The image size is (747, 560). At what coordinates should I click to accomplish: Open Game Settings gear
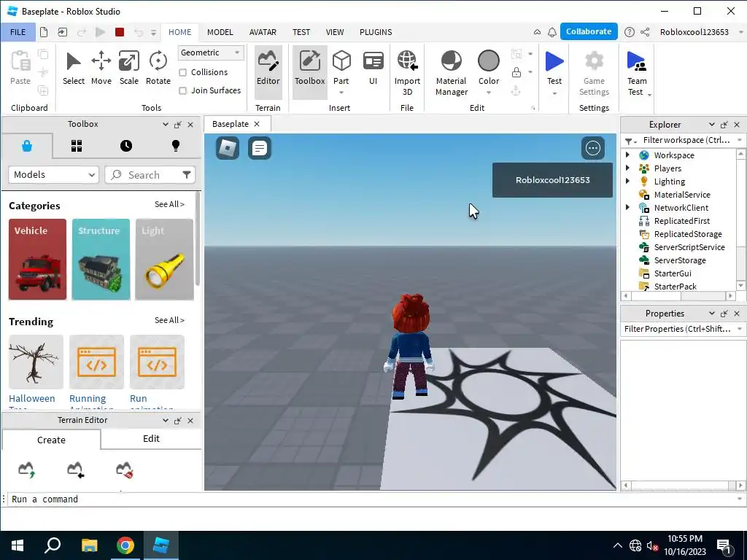pos(594,72)
